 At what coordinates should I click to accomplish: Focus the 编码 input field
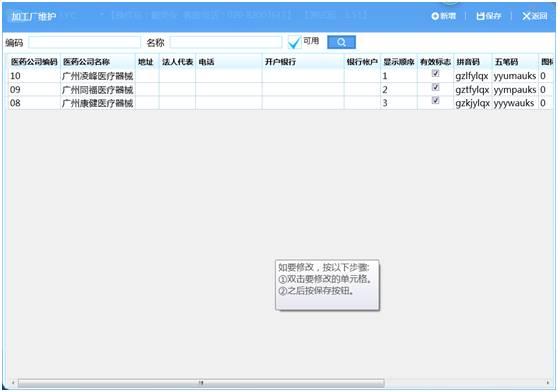85,42
